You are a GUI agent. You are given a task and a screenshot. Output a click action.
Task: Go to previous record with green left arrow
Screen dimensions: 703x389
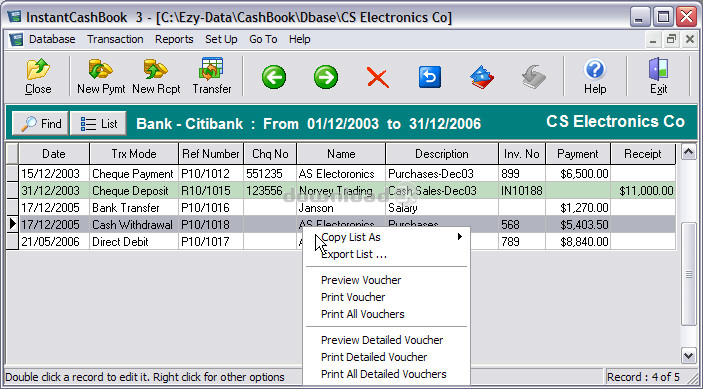(273, 77)
